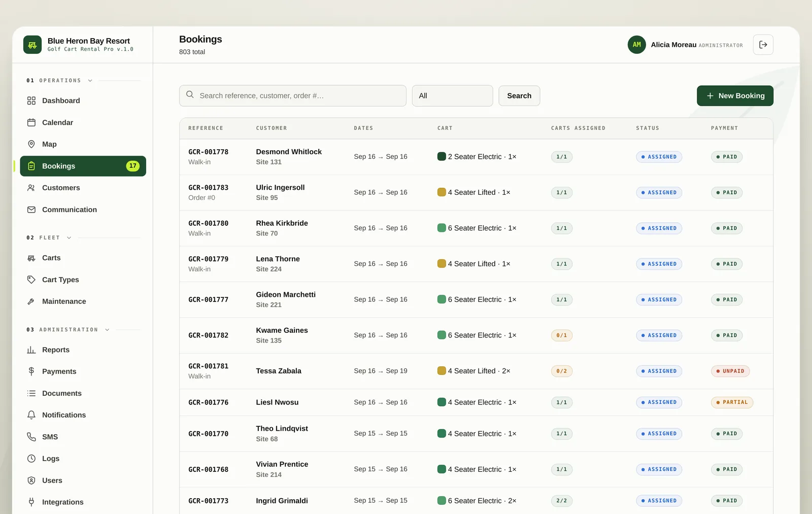Navigate to Payments page

coord(83,371)
